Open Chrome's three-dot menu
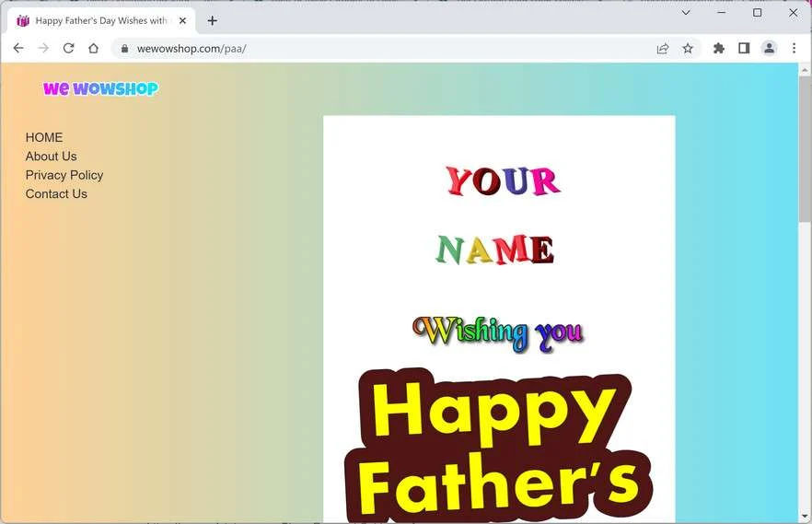The width and height of the screenshot is (812, 524). (x=794, y=49)
